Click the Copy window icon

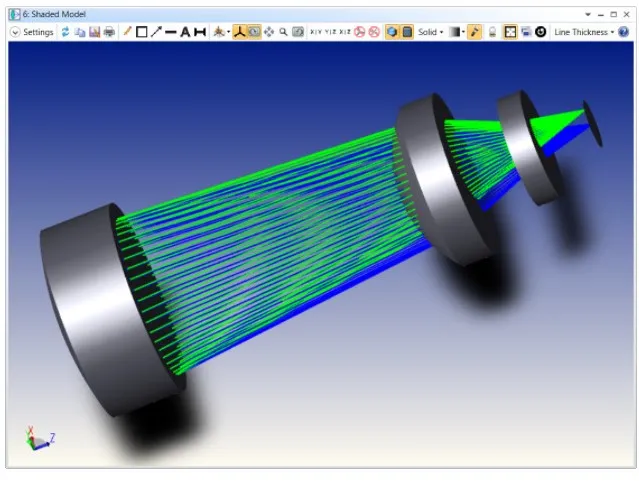coord(80,32)
